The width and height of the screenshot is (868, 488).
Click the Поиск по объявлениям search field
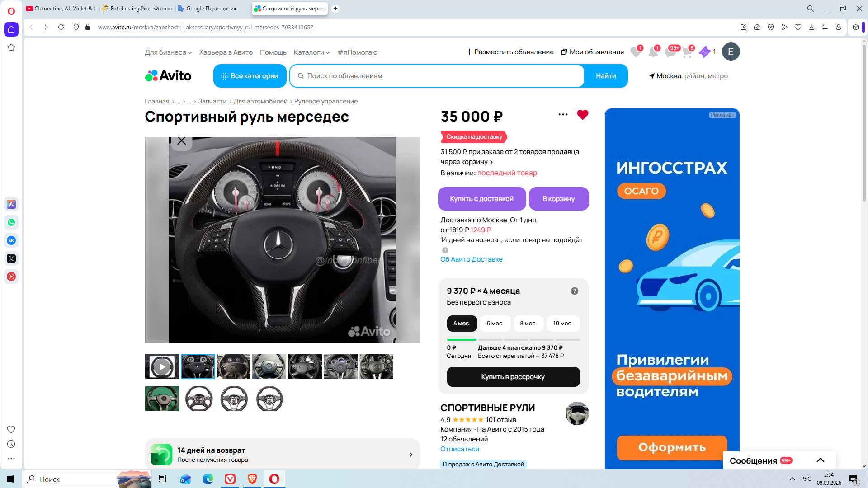(x=436, y=76)
